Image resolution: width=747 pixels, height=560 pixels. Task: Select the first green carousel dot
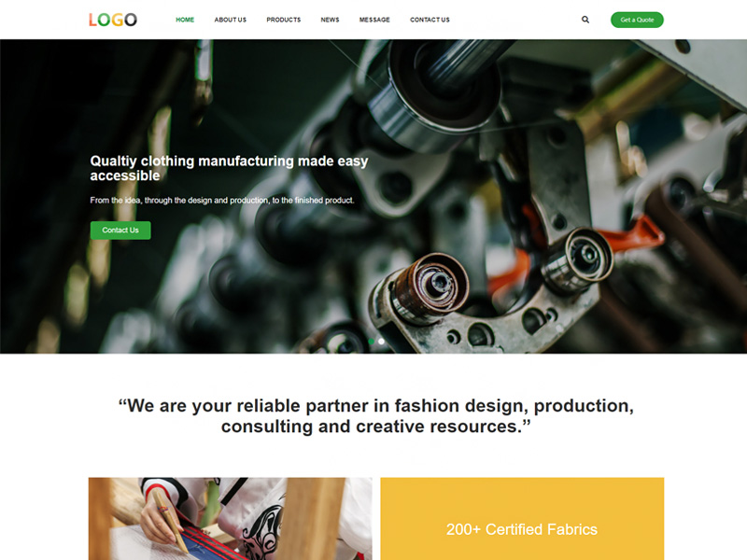[x=371, y=341]
